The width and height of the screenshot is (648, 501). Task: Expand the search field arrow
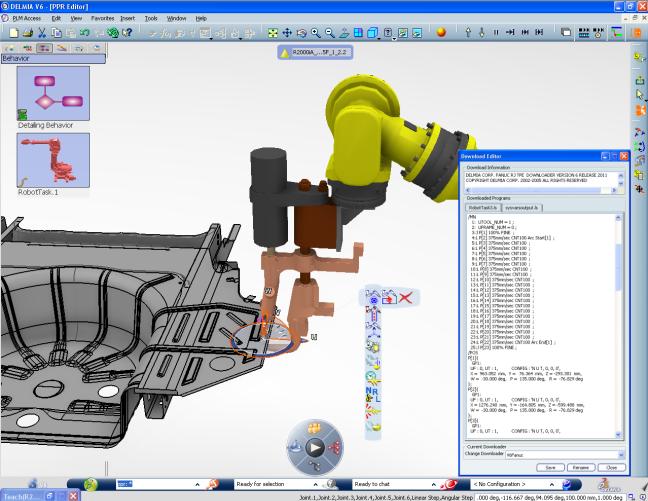coord(197,484)
